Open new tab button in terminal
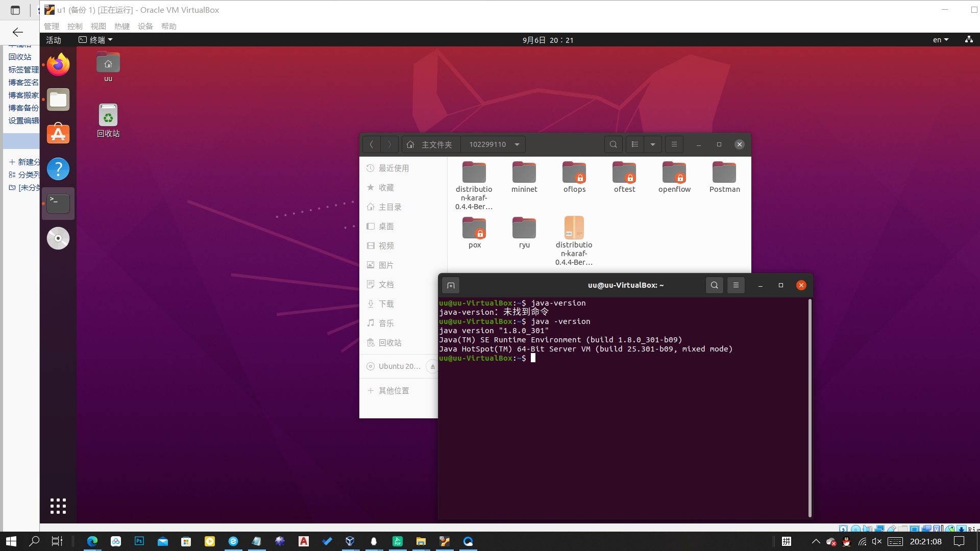Screen dimensions: 980x551 [451, 285]
